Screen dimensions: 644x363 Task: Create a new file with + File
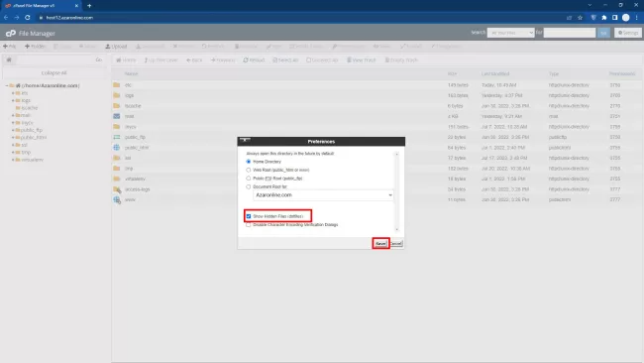click(x=10, y=47)
